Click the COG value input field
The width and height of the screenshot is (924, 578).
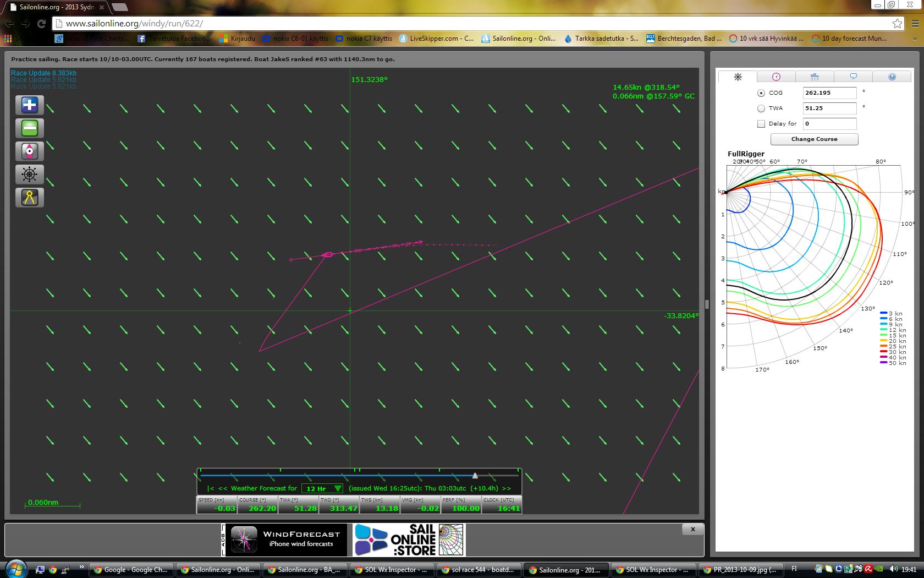pyautogui.click(x=829, y=93)
